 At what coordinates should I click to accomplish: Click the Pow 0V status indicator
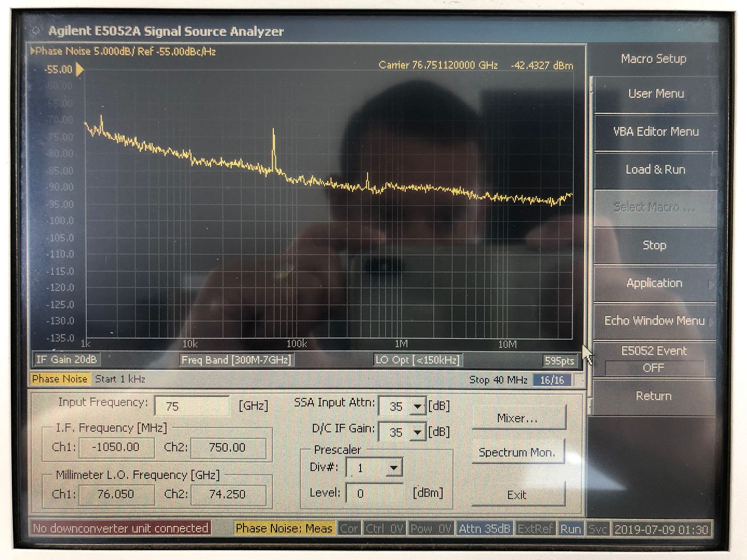click(430, 529)
